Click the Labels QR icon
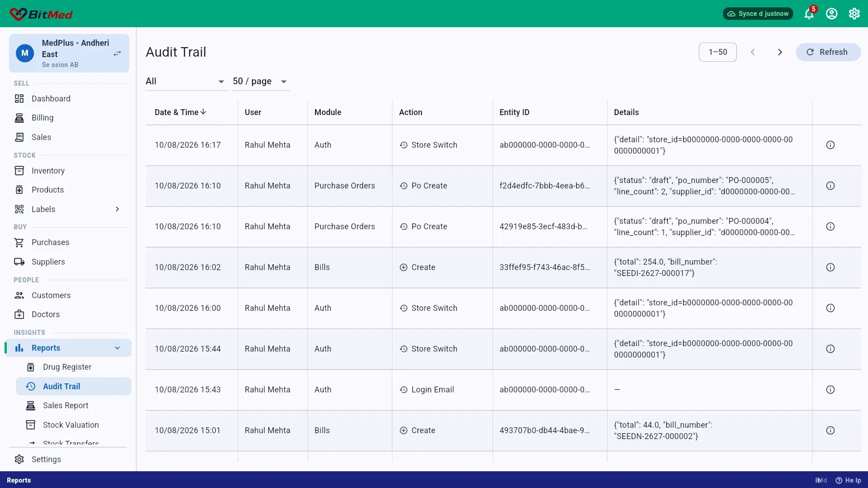The width and height of the screenshot is (868, 488). (x=19, y=209)
